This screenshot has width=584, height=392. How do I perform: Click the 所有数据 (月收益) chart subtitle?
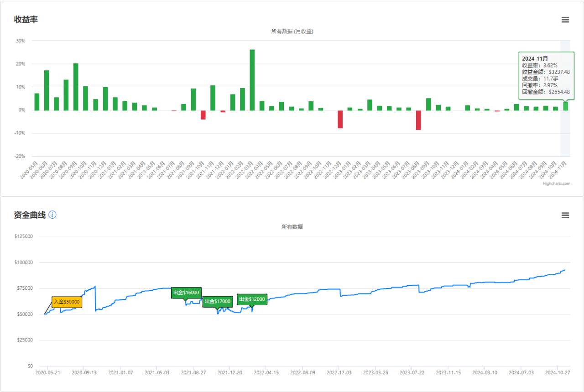point(292,31)
